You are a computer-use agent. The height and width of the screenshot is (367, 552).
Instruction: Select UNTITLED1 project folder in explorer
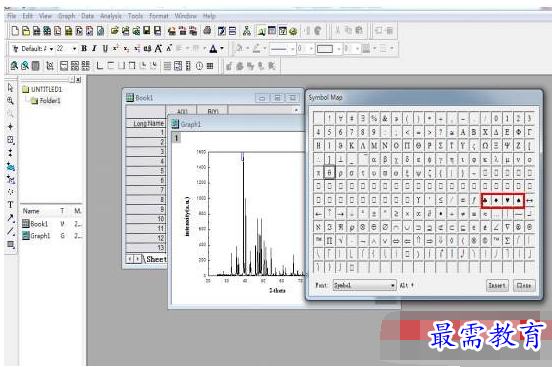(x=43, y=89)
